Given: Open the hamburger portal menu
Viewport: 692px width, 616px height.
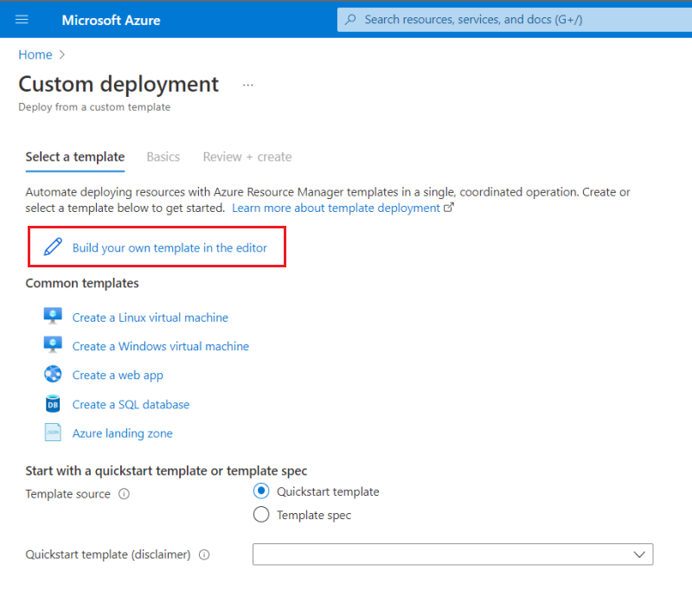Looking at the screenshot, I should pyautogui.click(x=22, y=19).
